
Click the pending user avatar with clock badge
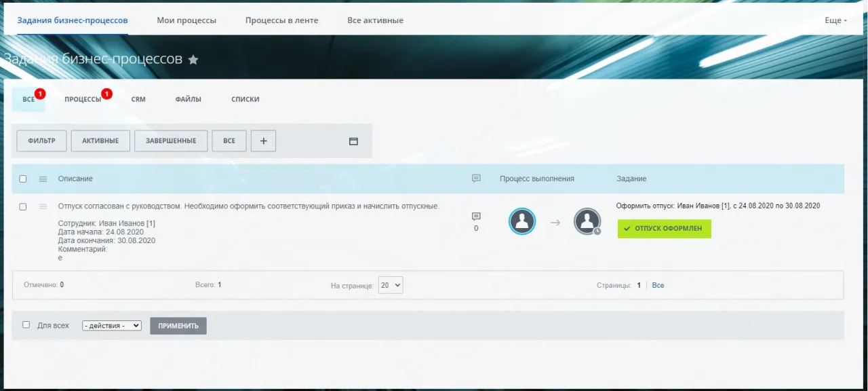pyautogui.click(x=587, y=221)
